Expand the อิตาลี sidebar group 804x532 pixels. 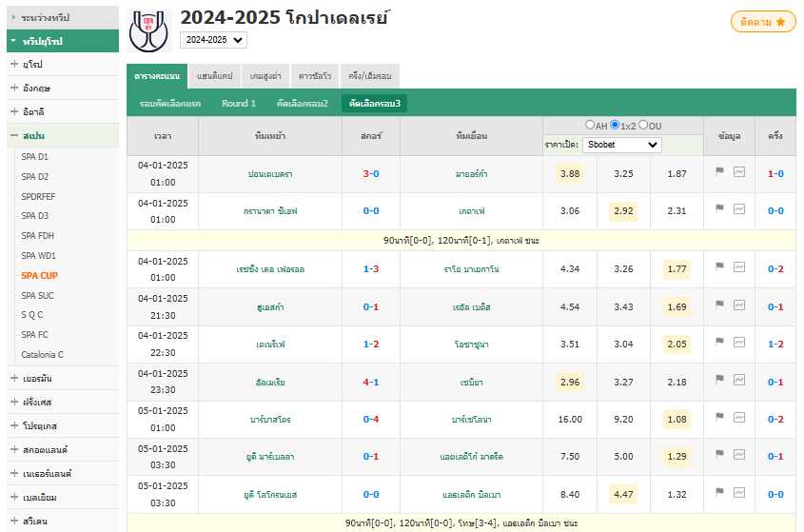pyautogui.click(x=63, y=111)
